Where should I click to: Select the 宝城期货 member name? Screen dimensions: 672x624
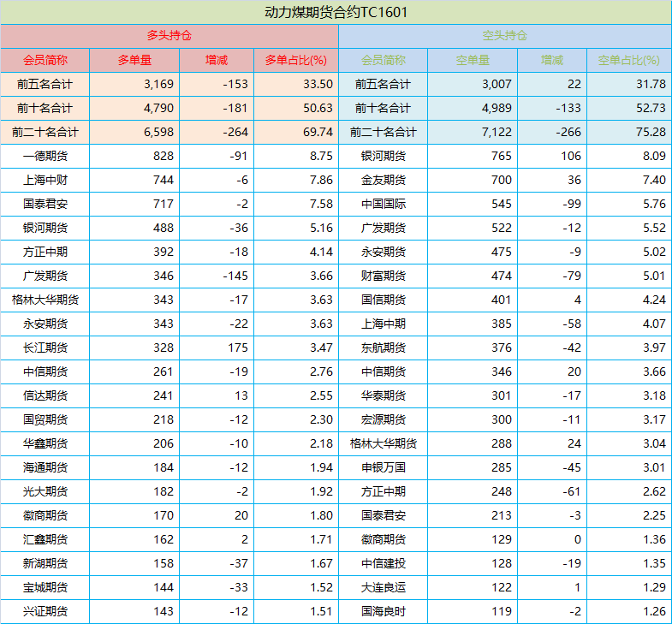pyautogui.click(x=45, y=587)
